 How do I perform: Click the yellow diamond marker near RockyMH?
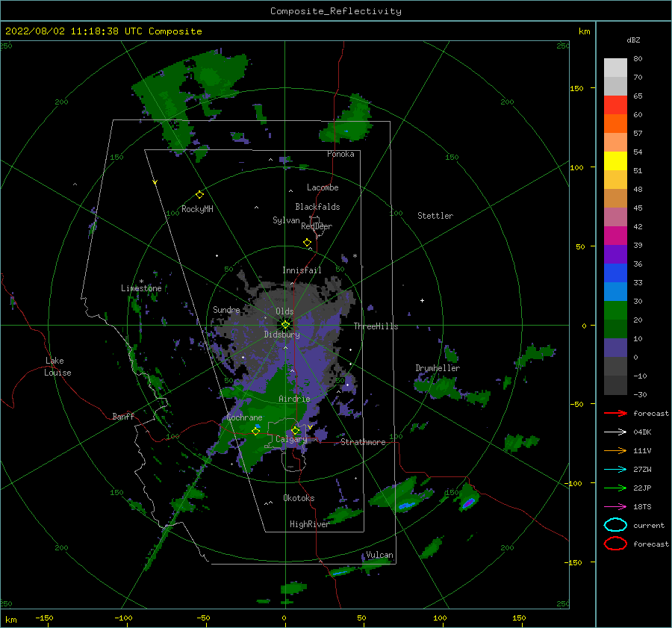click(x=199, y=195)
